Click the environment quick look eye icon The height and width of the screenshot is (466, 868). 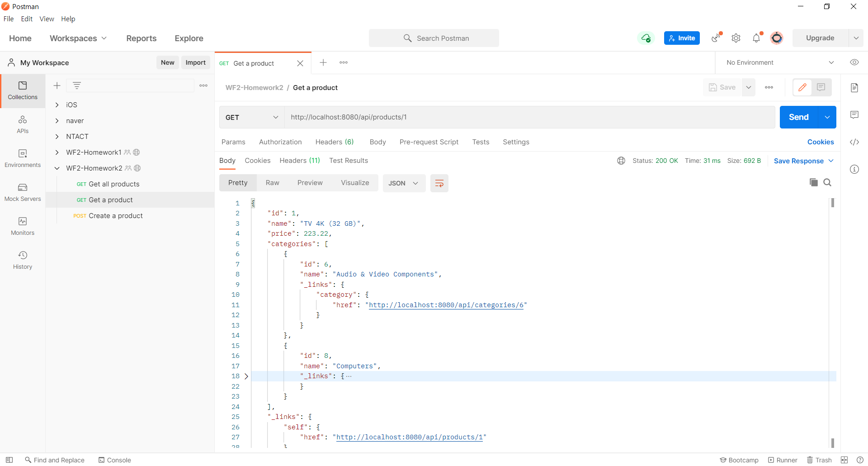coord(854,62)
